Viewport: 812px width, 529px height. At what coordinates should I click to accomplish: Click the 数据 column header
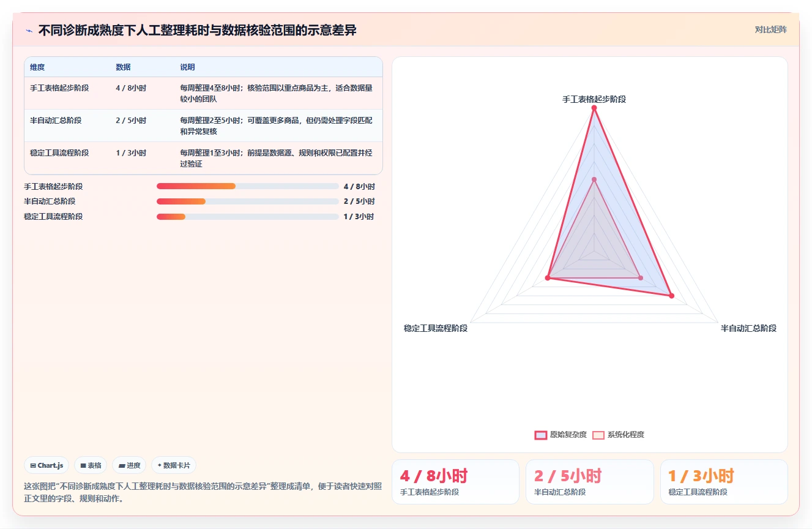123,67
